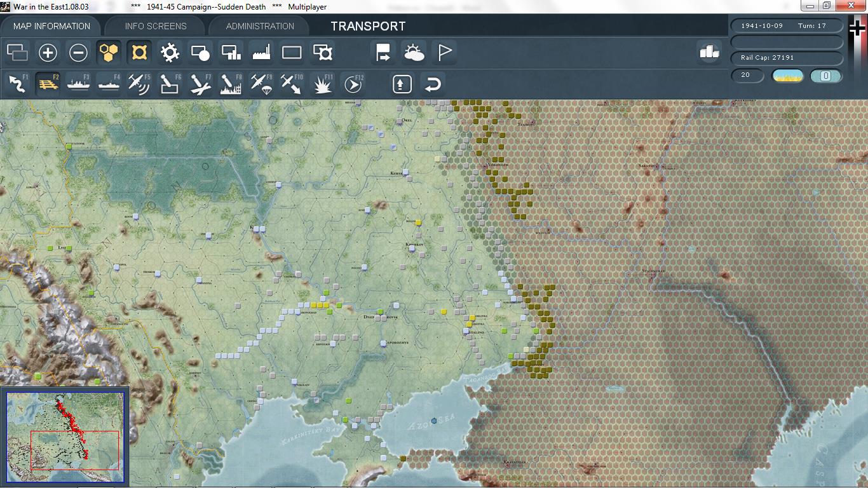Click the overlapping windows map-view icon
868x488 pixels.
pos(17,52)
